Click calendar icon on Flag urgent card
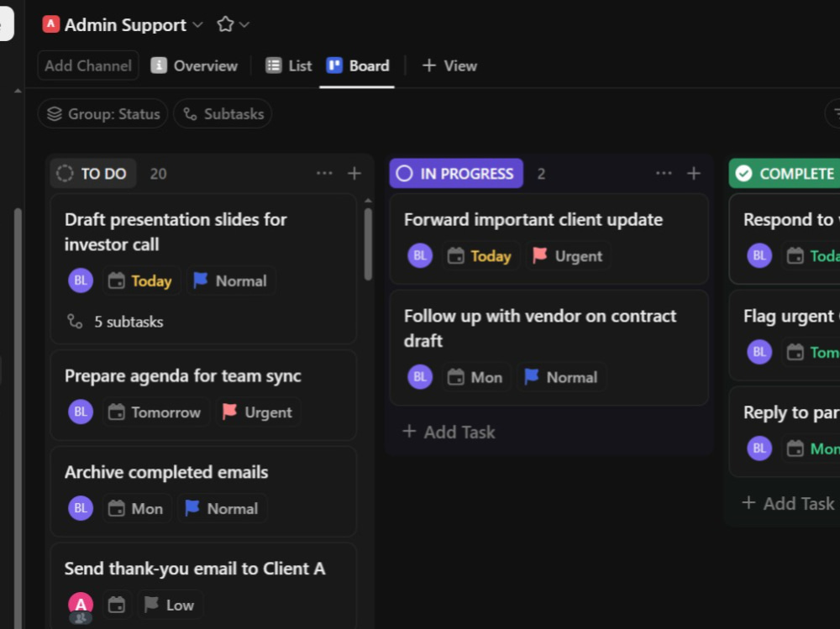840x629 pixels. (x=795, y=352)
